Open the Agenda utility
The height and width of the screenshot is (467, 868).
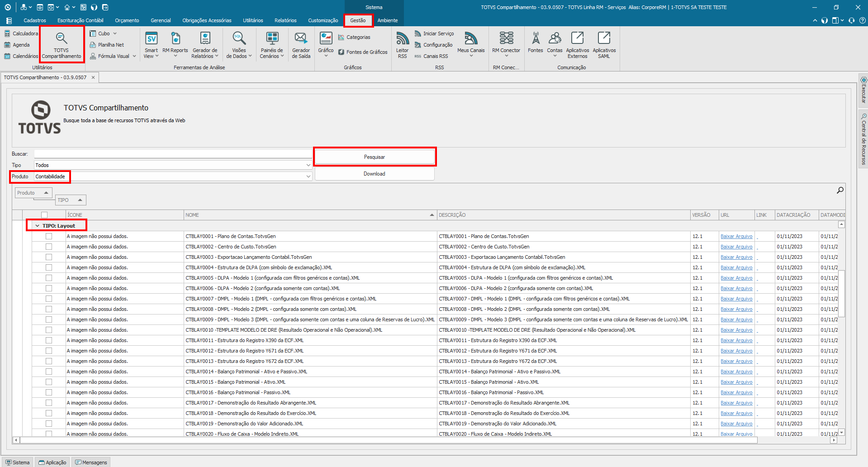(17, 45)
